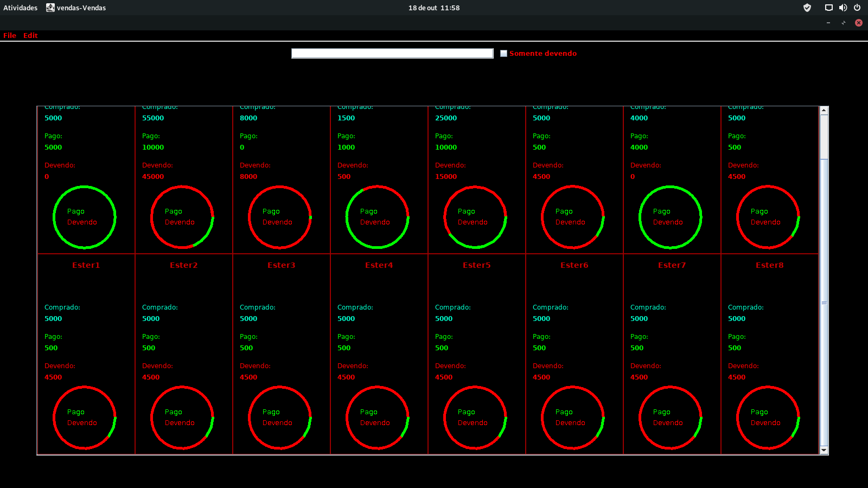Click Ester6's Pago/Devendo donut chart
Image resolution: width=868 pixels, height=488 pixels.
click(x=573, y=418)
